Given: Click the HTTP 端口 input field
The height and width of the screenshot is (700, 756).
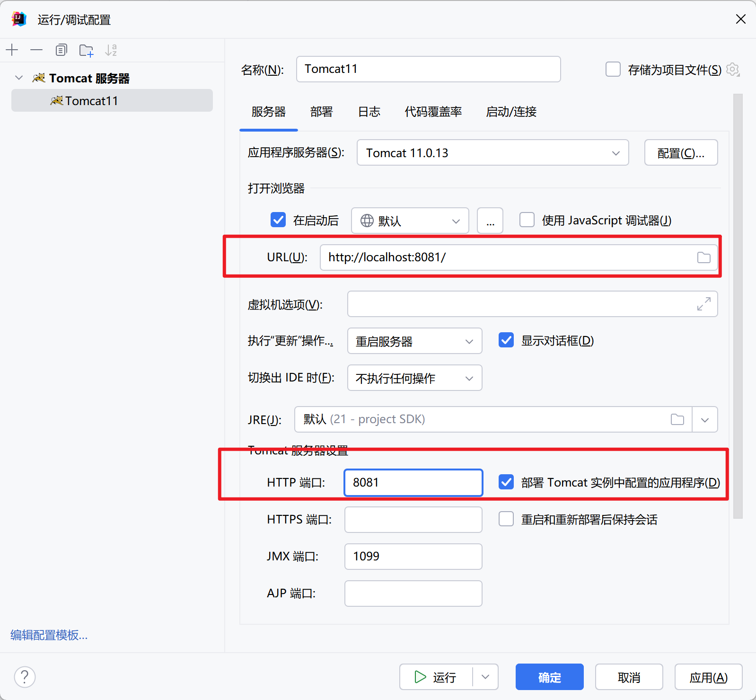Looking at the screenshot, I should click(x=413, y=482).
